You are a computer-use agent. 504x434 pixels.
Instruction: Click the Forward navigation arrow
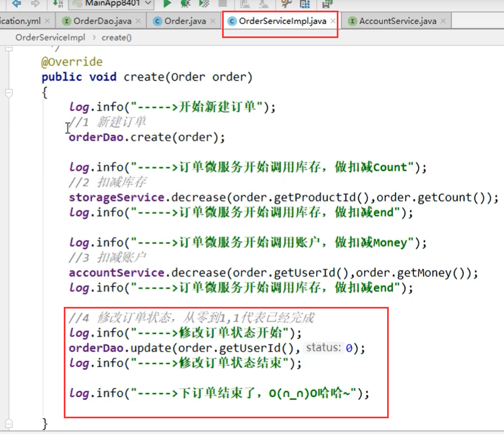(35, 3)
